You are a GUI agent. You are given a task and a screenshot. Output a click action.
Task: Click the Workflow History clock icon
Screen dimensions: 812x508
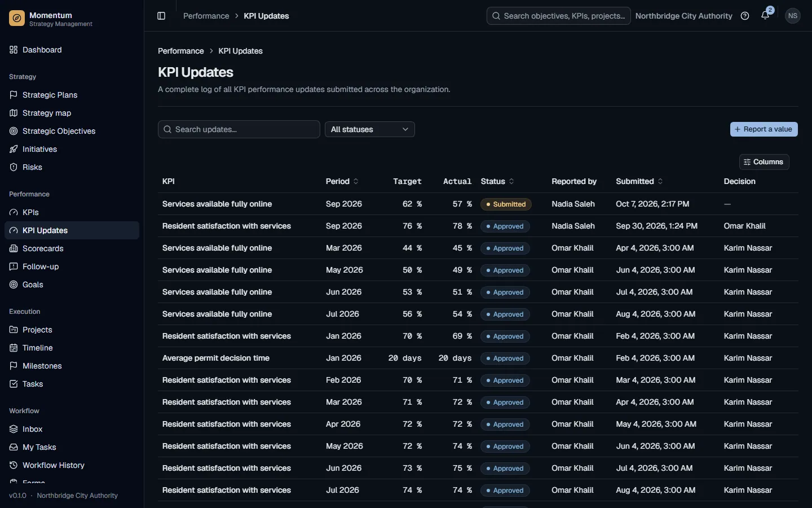pyautogui.click(x=14, y=465)
